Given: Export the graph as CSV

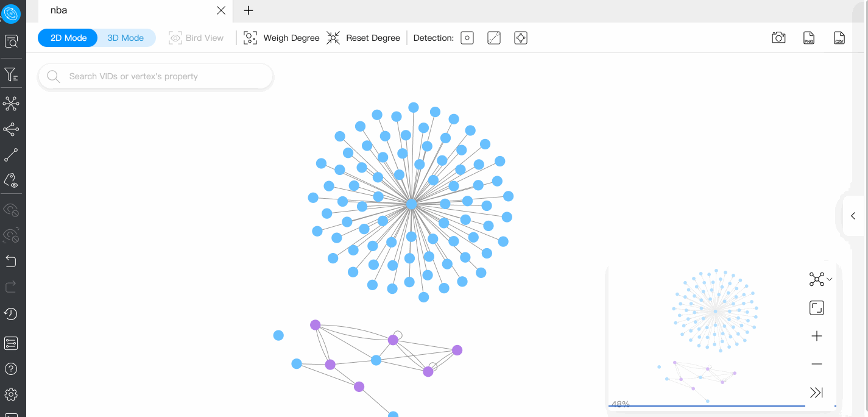Looking at the screenshot, I should (x=839, y=38).
